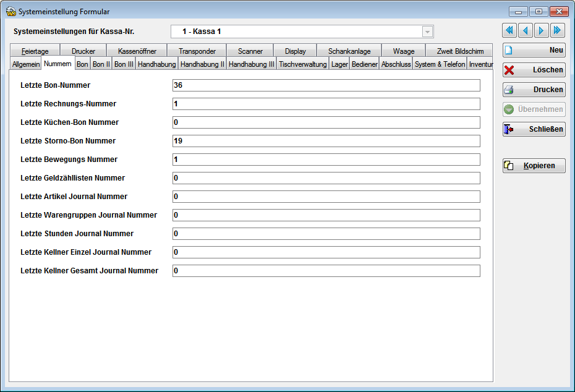Open the Abschluss tab
The image size is (575, 392).
[x=396, y=64]
